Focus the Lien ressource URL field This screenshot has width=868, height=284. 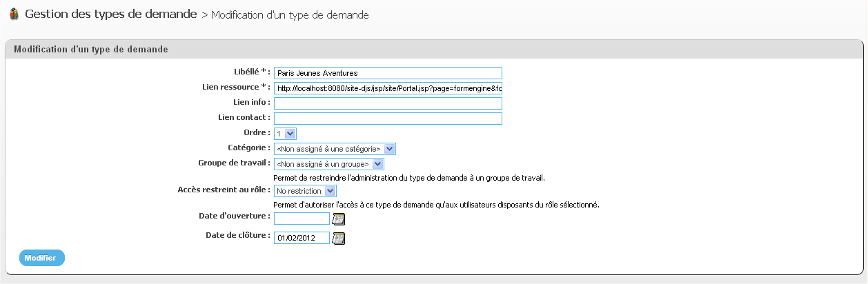388,88
